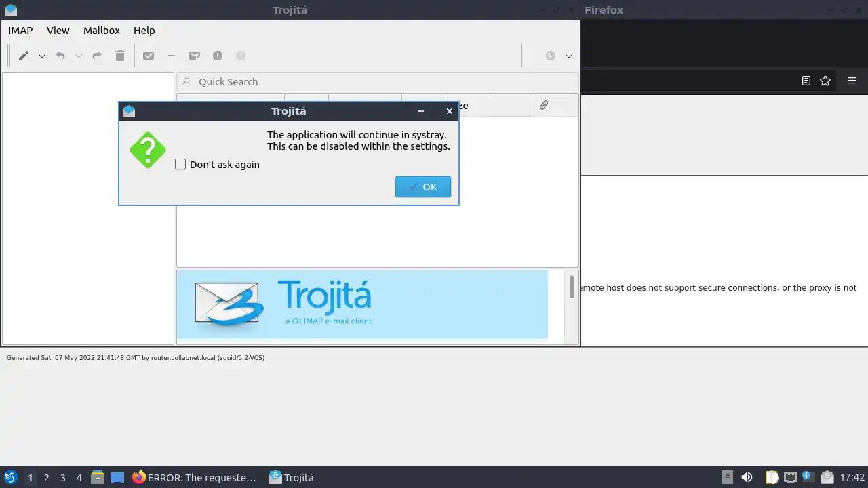868x488 pixels.
Task: Click the greyed-out exclamation mark icon
Action: click(241, 56)
